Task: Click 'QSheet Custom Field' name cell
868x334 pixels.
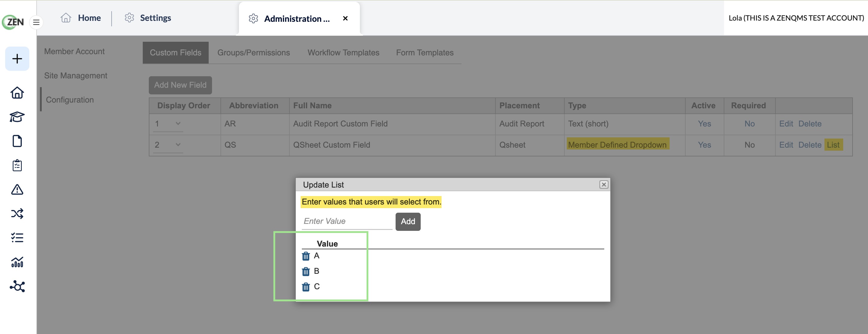Action: click(392, 145)
